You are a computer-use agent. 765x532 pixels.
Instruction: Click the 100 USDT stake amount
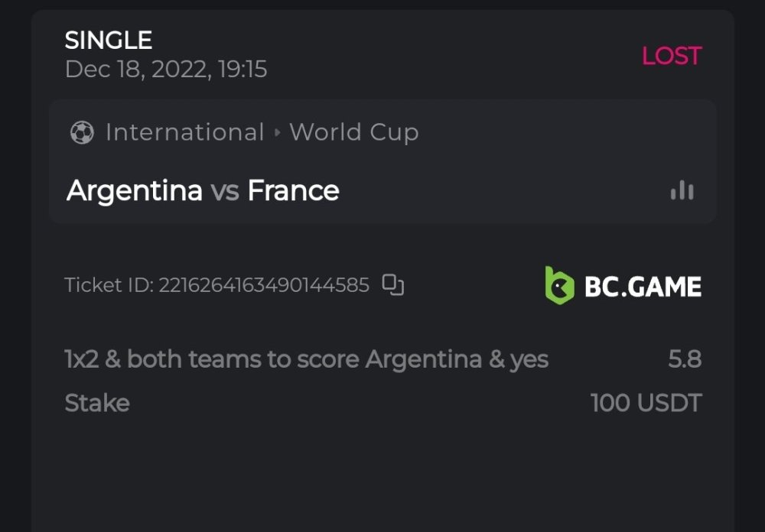point(646,403)
